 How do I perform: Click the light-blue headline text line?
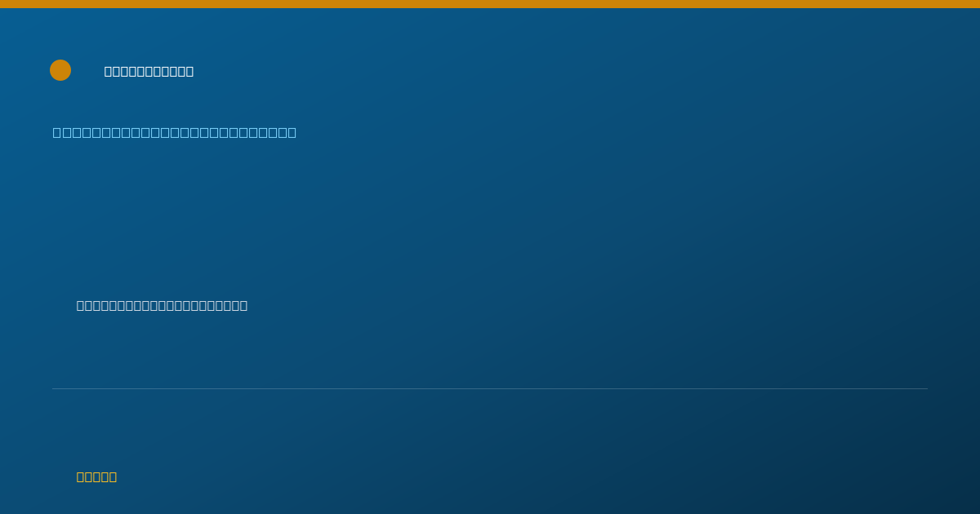tap(175, 132)
